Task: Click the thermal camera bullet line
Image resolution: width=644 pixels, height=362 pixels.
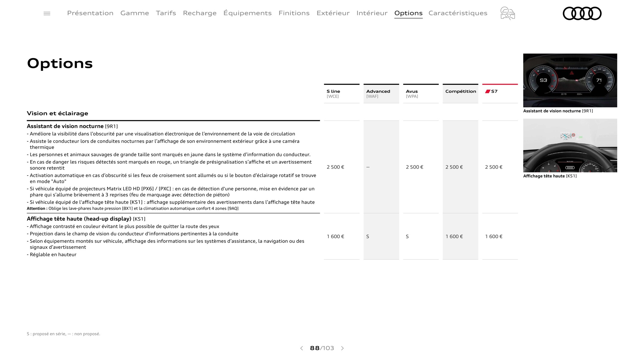Action: point(163,144)
